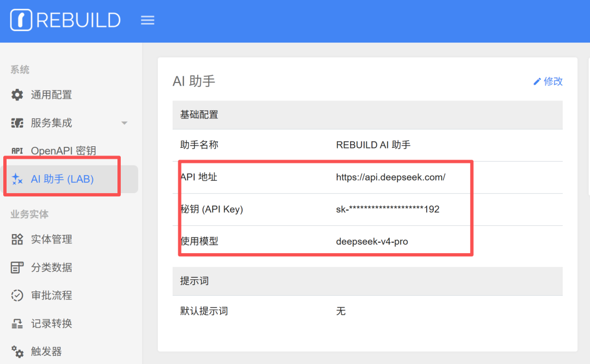Click the 提示词 section header
This screenshot has height=364, width=590.
(367, 281)
